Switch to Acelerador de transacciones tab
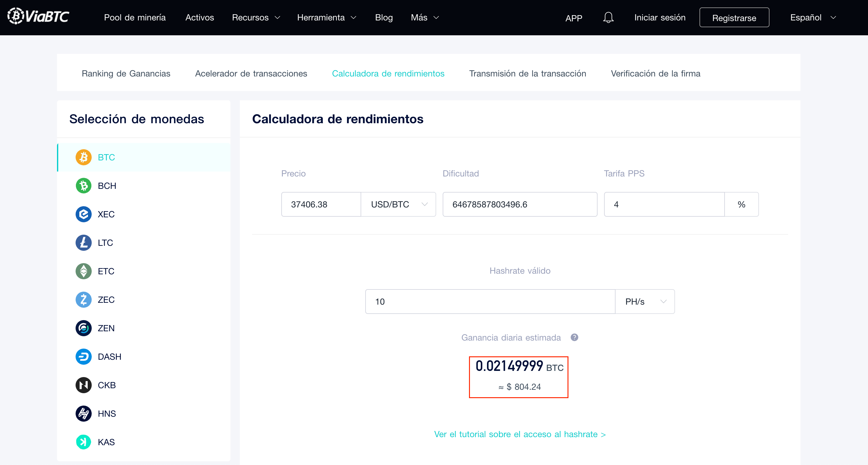Viewport: 868px width, 465px height. point(251,73)
